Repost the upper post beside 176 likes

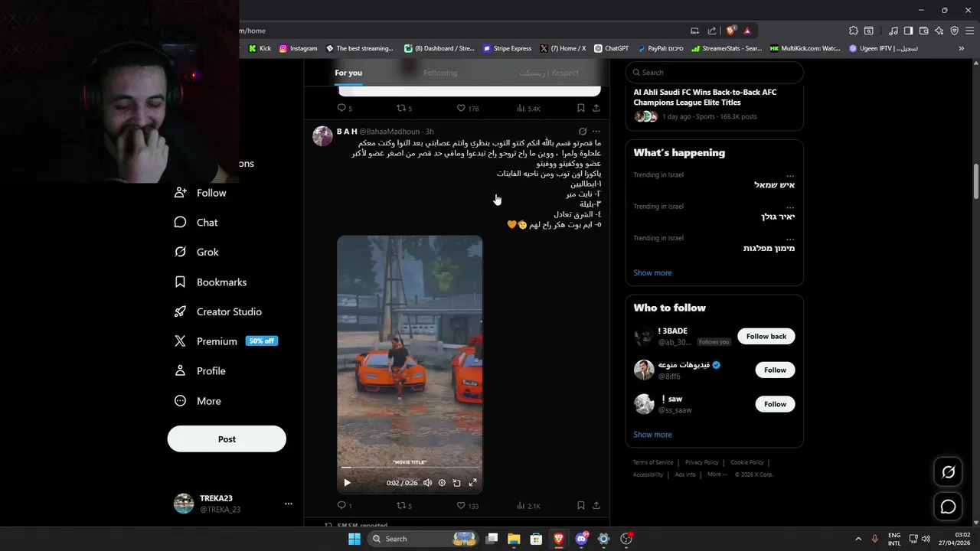[404, 108]
